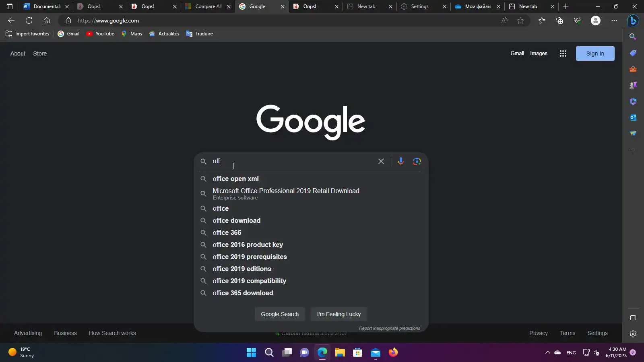Screen dimensions: 644x362
Task: Start Read aloud from the address bar
Action: click(504, 21)
